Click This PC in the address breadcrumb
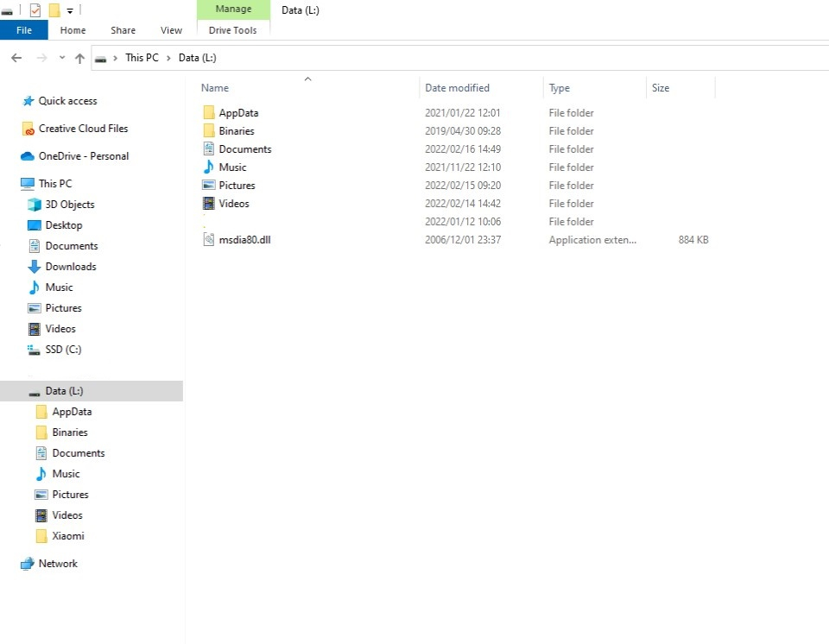 142,58
